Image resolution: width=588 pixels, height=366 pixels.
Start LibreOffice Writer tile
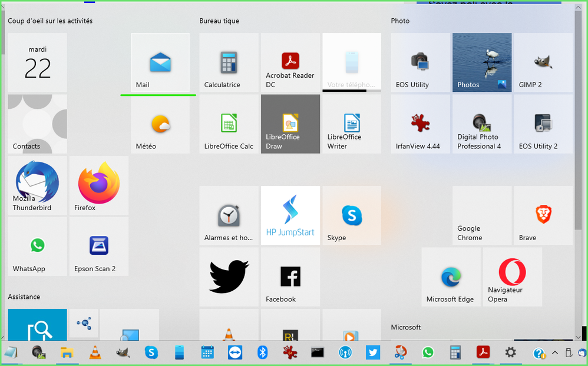[351, 124]
